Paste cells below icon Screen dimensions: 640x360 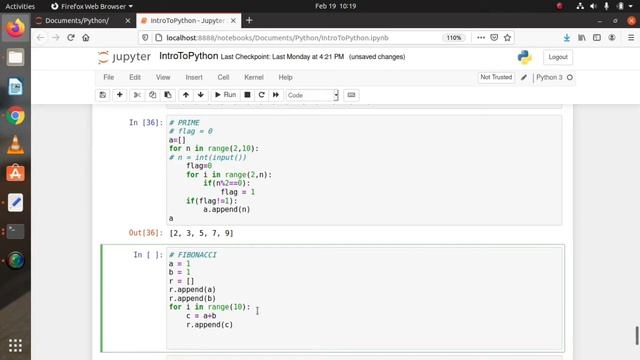(x=168, y=95)
